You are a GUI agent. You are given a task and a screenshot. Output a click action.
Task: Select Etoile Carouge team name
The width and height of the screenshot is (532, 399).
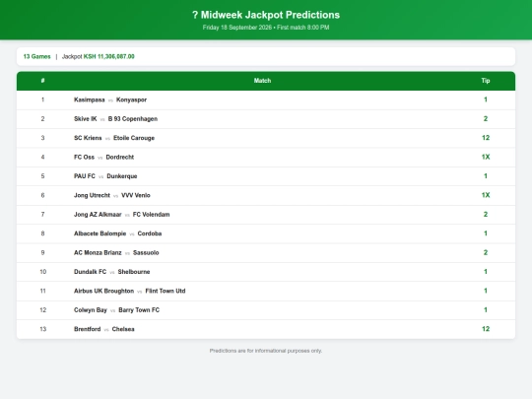(134, 138)
